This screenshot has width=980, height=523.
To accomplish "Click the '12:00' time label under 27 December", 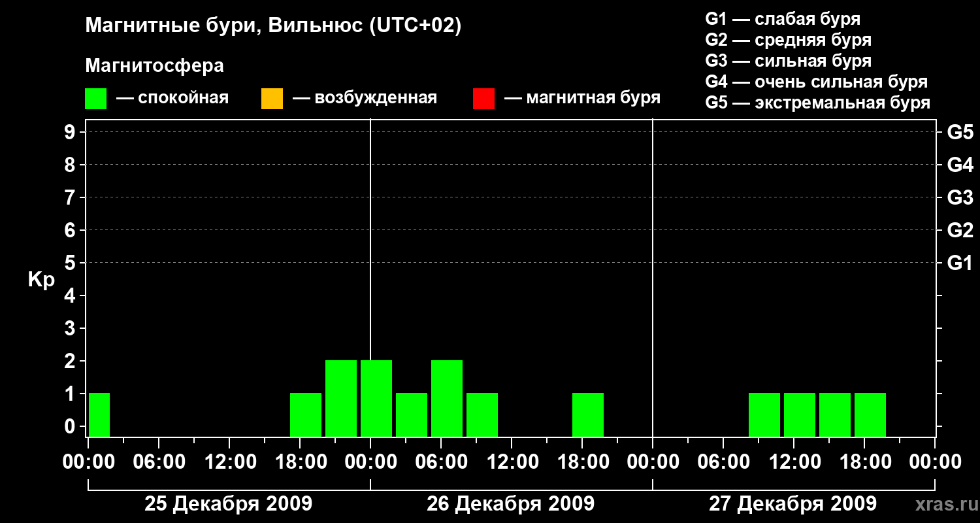I will (794, 462).
